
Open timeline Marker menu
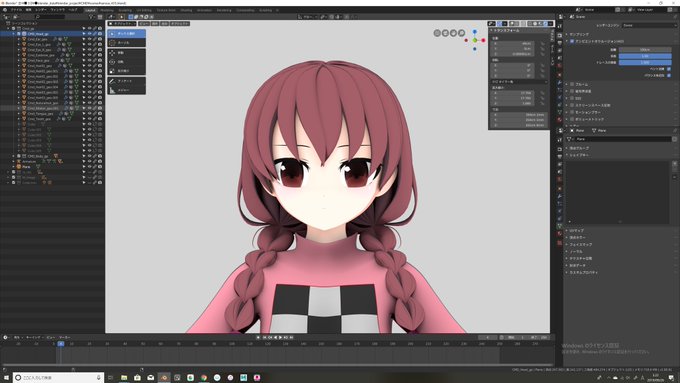point(65,337)
